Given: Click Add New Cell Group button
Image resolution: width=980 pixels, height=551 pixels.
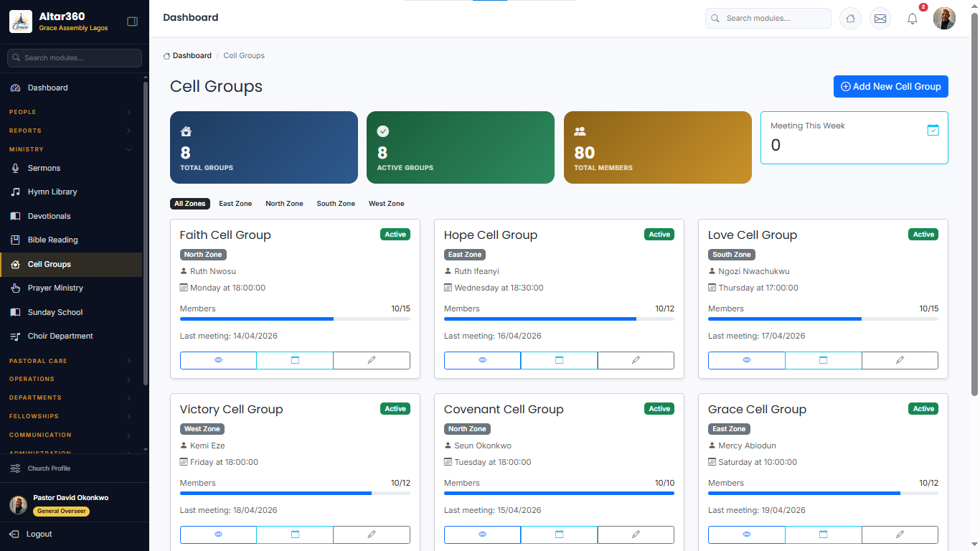Looking at the screenshot, I should [890, 86].
